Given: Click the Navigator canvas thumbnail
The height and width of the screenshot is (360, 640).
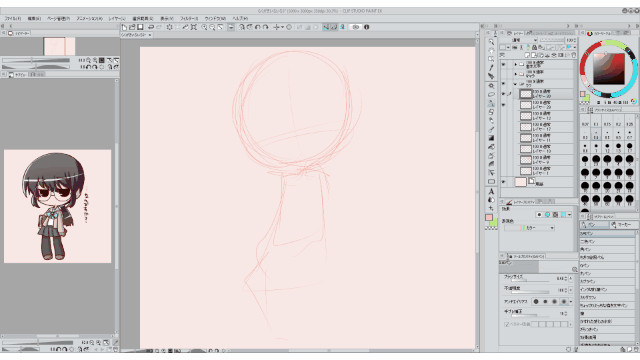Looking at the screenshot, I should pos(59,46).
